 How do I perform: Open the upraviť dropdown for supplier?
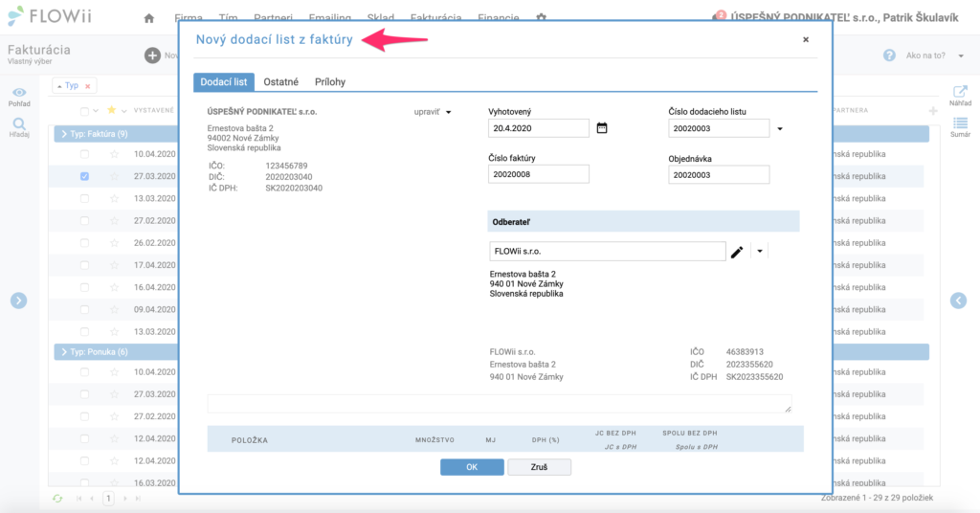(x=433, y=112)
